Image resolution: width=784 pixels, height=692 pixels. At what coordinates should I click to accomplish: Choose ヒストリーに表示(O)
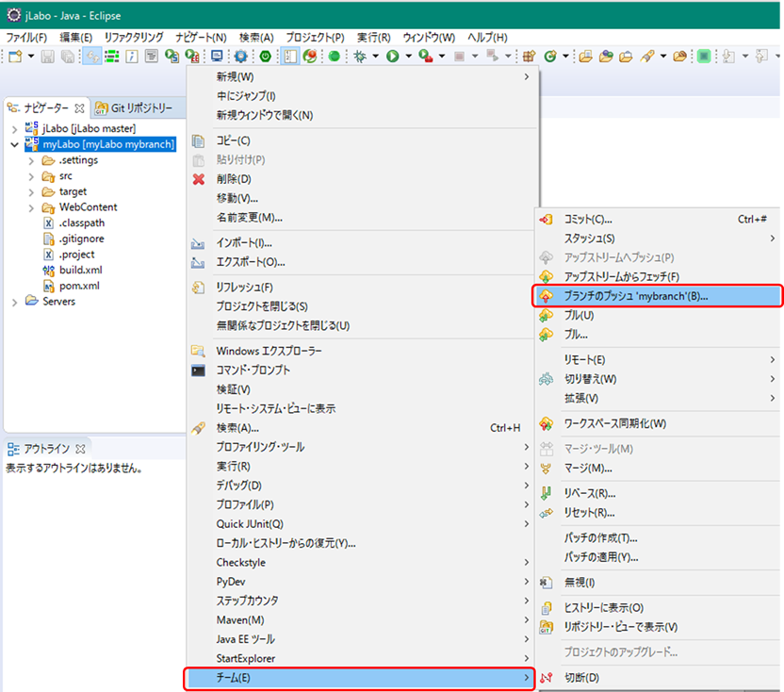point(658,608)
